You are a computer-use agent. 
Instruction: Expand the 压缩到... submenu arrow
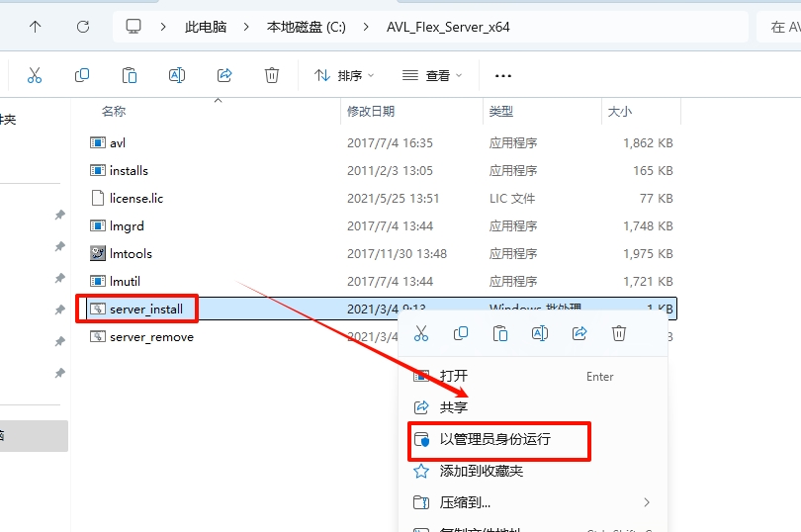647,502
